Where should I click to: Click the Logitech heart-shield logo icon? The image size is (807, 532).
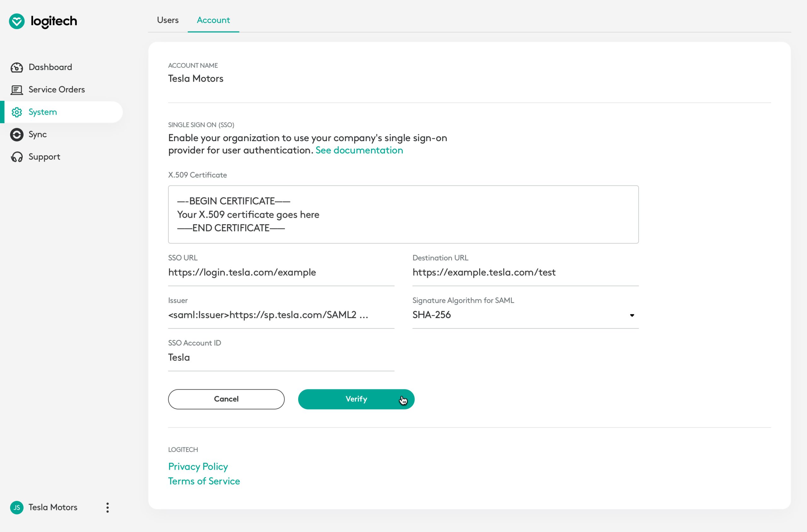pos(17,21)
